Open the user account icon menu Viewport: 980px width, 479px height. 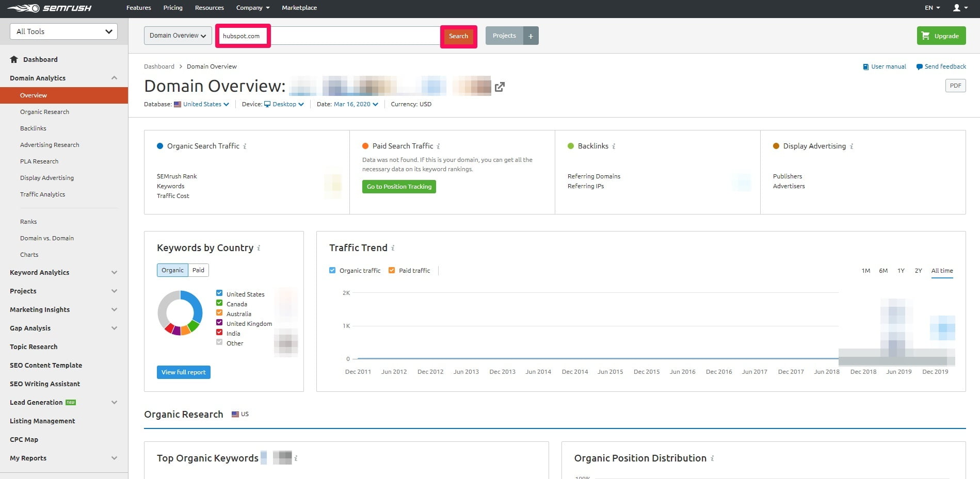(960, 8)
